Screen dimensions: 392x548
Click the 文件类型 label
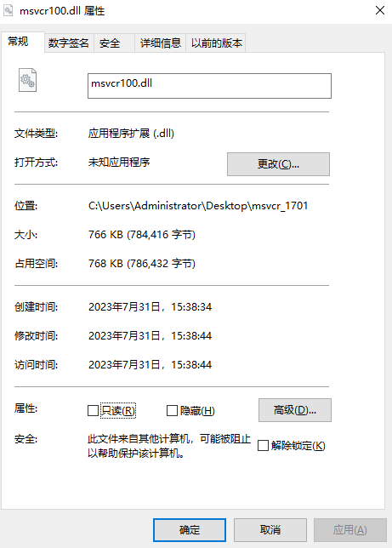[x=36, y=133]
